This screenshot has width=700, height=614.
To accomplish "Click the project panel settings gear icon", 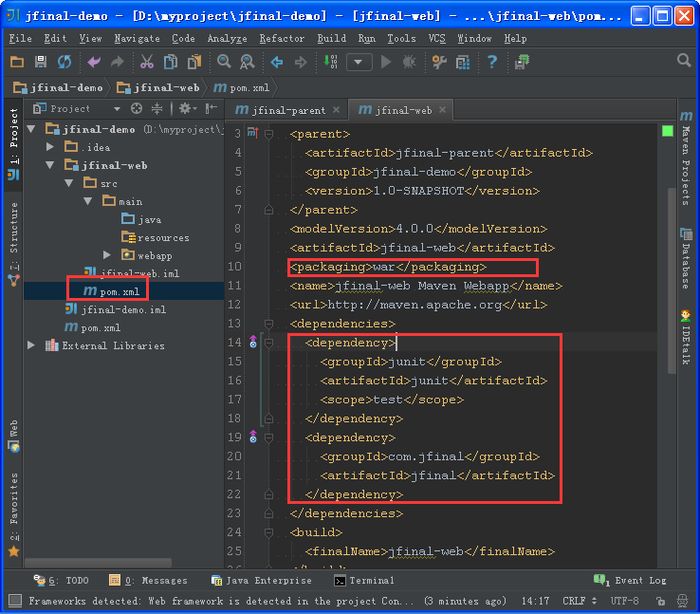I will click(x=184, y=109).
